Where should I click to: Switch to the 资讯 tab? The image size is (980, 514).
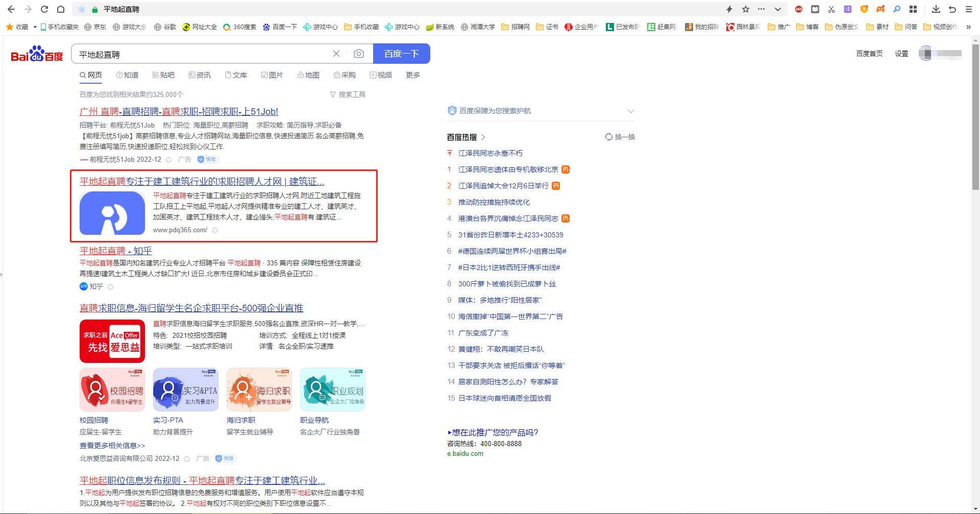click(200, 75)
